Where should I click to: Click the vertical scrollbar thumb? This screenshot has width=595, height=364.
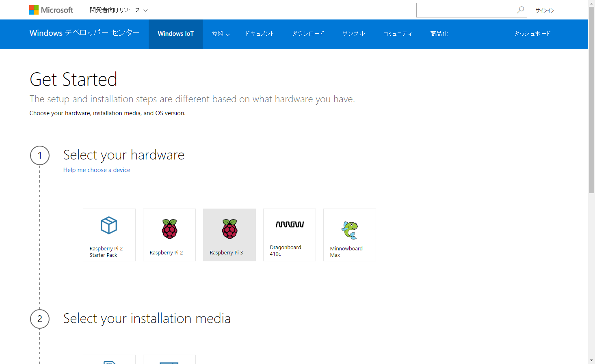pyautogui.click(x=591, y=100)
